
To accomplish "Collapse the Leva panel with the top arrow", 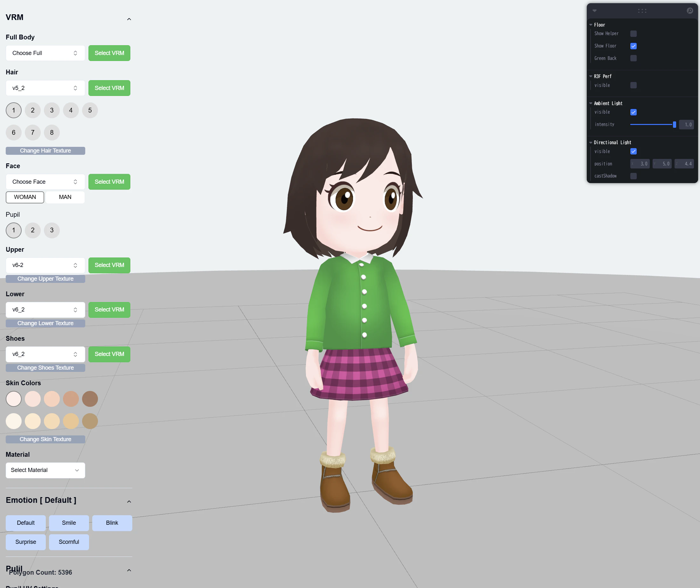I will pos(594,11).
